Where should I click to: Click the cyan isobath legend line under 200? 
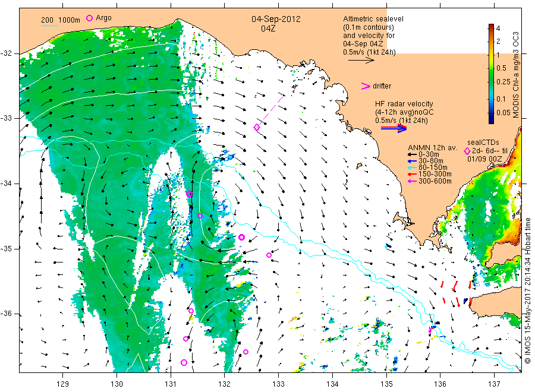(x=49, y=25)
